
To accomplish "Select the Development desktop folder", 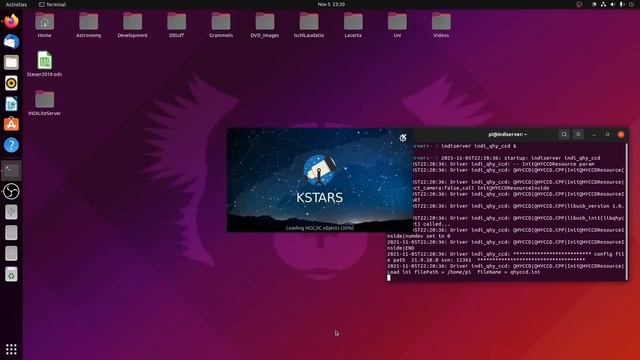I will point(133,24).
